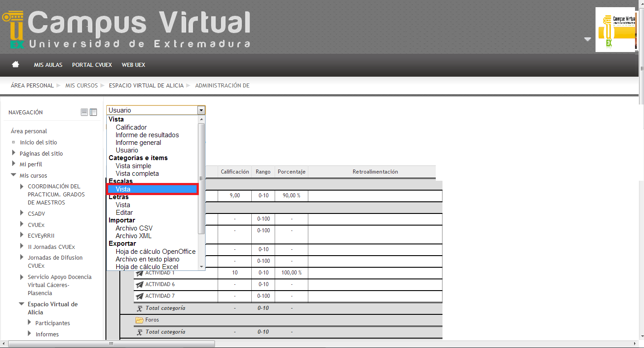Screen dimensions: 644x348
Task: Click the ACTIVIDAD 6 assignment icon
Action: [x=140, y=284]
